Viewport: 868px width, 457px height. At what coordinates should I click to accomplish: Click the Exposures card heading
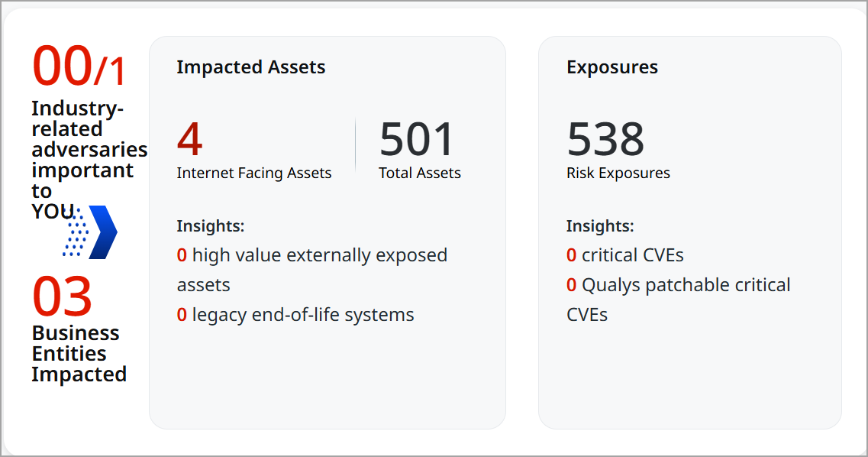tap(611, 67)
